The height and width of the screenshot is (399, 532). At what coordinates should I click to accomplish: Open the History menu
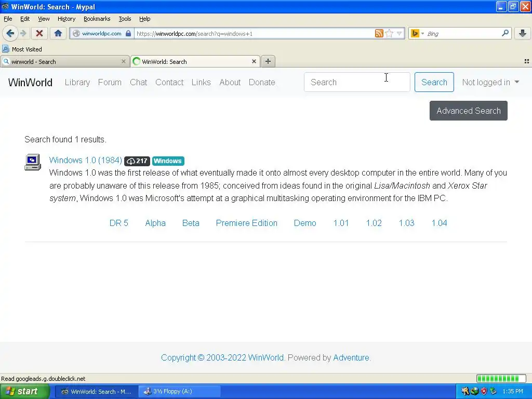(66, 19)
